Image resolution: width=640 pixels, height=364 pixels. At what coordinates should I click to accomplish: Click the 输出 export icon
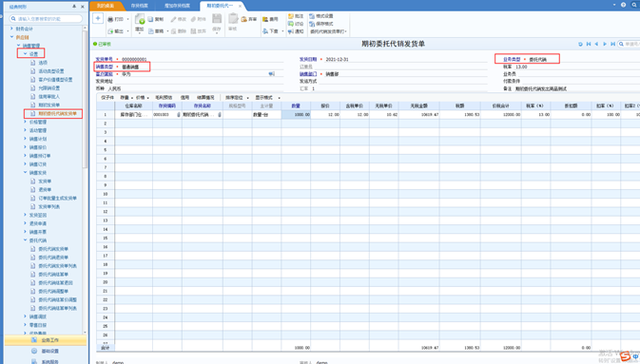coord(110,31)
